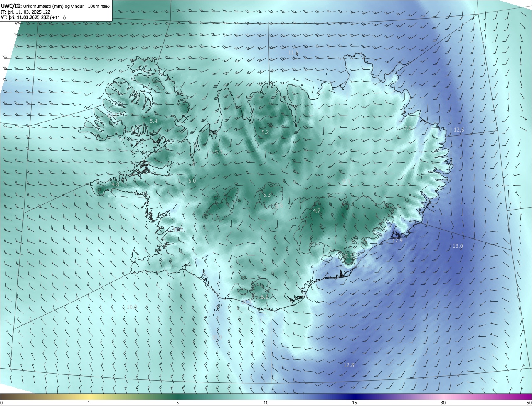Click the 0 tick label on the color scale
Viewport: 532px width, 406px height.
pos(1,403)
